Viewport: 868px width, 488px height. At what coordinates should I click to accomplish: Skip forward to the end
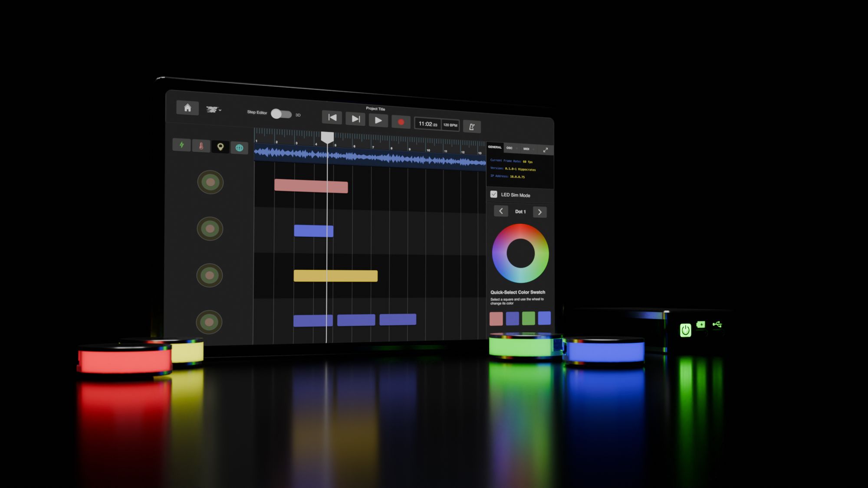click(355, 119)
